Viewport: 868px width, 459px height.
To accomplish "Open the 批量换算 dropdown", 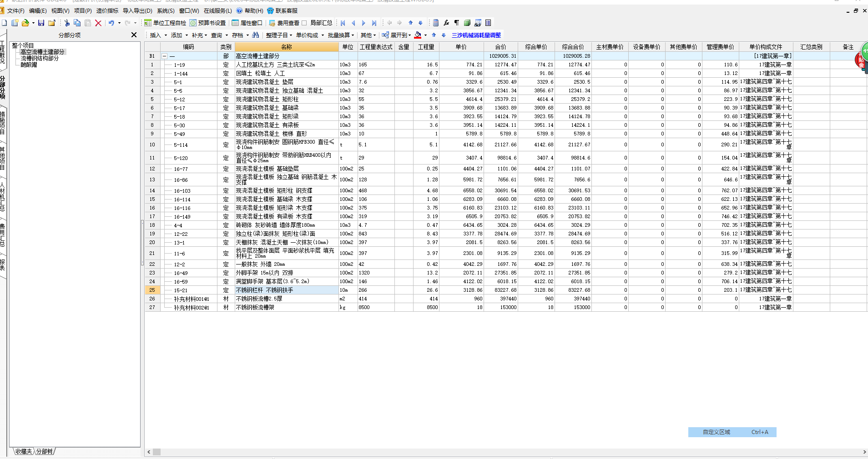I will (341, 35).
